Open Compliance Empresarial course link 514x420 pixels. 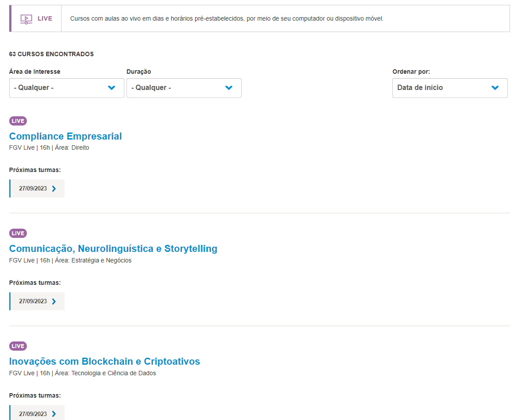(65, 136)
